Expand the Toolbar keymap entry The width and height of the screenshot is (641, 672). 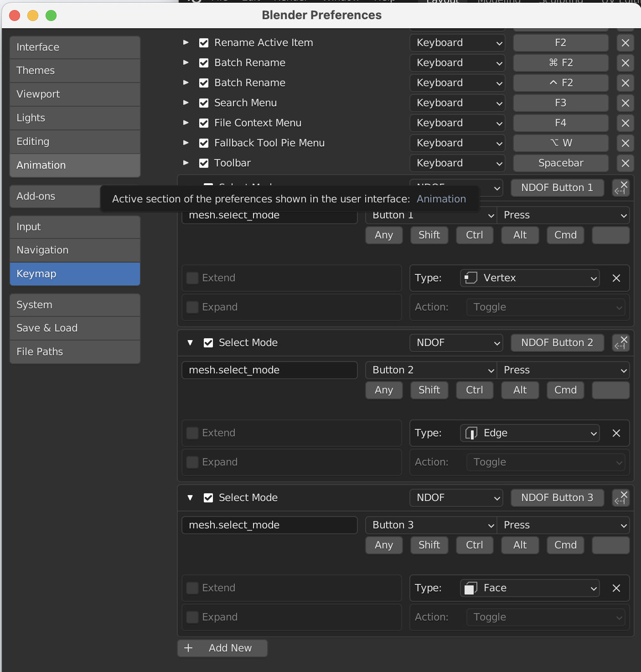(186, 163)
